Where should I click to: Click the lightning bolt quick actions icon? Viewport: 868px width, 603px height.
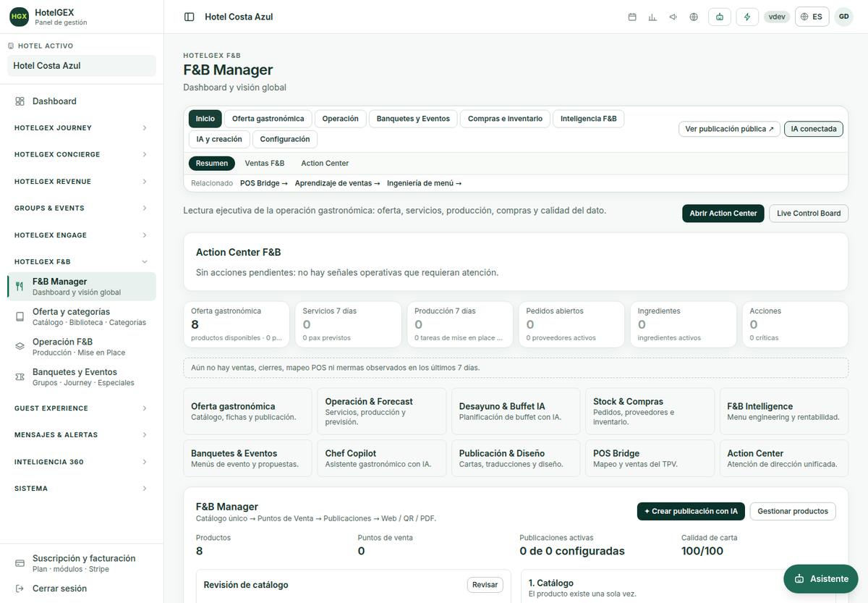click(747, 17)
